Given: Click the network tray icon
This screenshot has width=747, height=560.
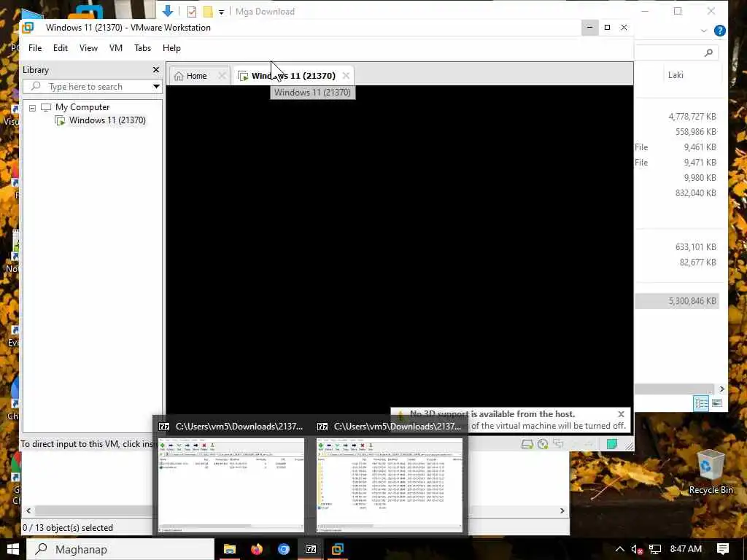Looking at the screenshot, I should pos(655,549).
